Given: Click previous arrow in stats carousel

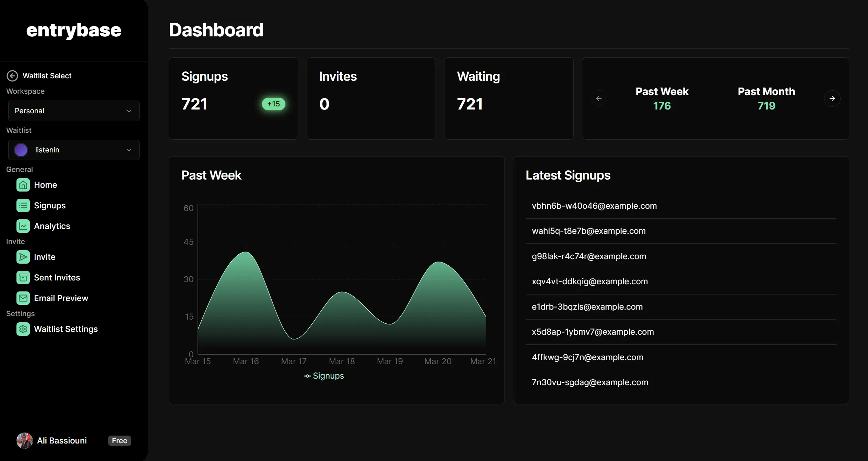Looking at the screenshot, I should click(x=599, y=99).
